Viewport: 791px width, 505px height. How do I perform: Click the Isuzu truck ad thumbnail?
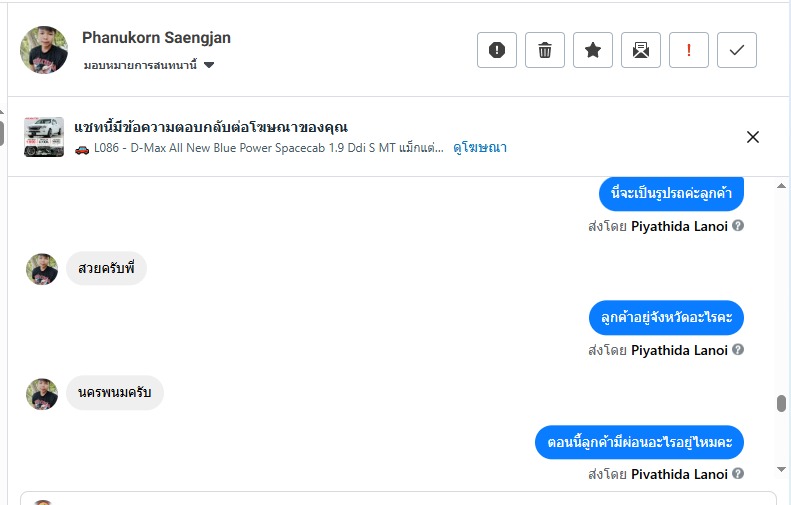click(44, 137)
